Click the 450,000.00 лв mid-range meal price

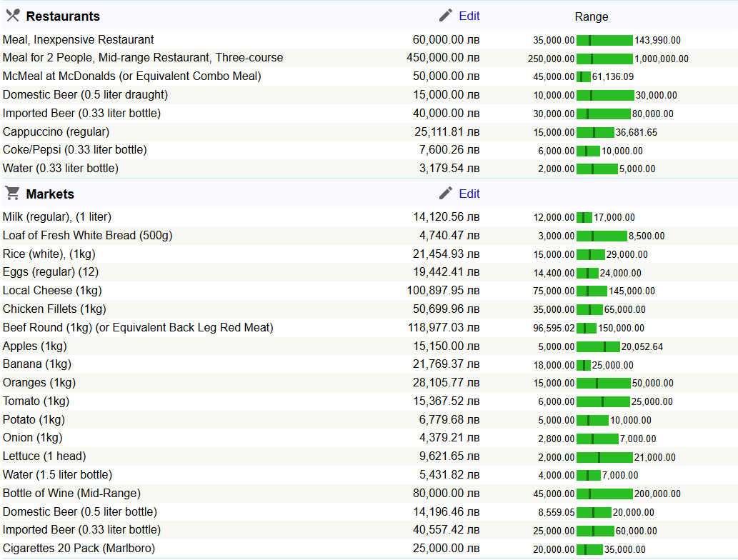pos(443,58)
